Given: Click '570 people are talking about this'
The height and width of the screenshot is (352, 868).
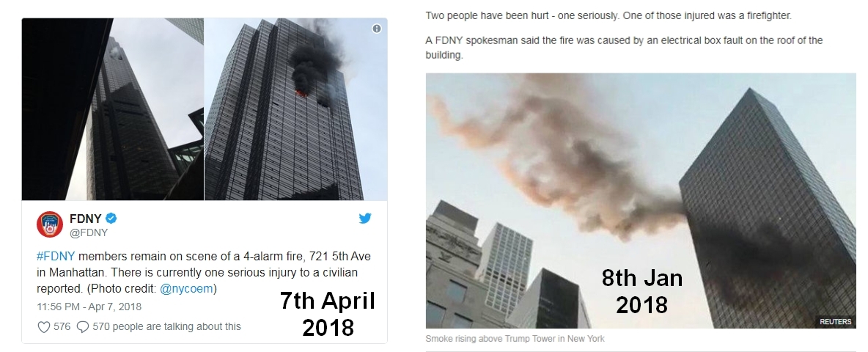Looking at the screenshot, I should pos(166,326).
